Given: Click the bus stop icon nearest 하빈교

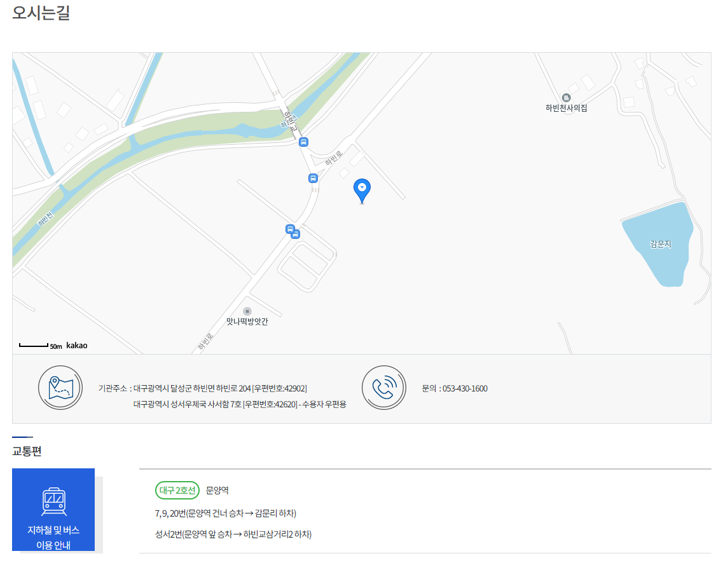Looking at the screenshot, I should click(x=303, y=142).
